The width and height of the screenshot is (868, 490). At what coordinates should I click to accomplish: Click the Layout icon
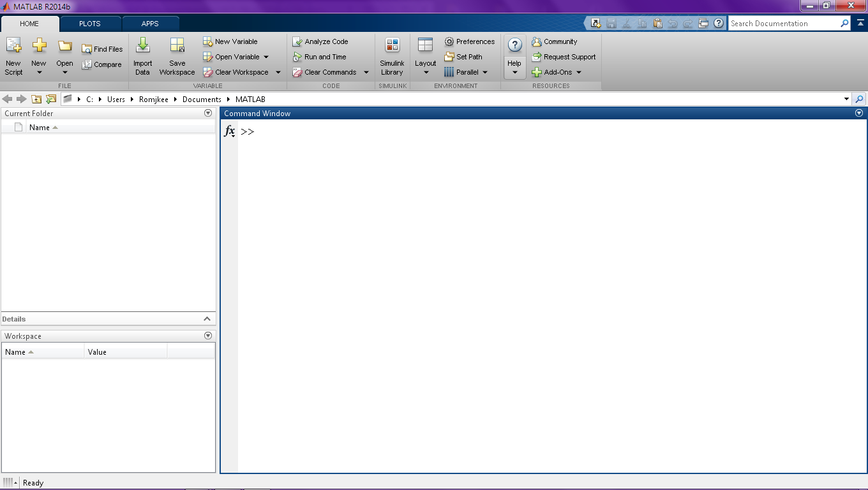click(x=425, y=45)
